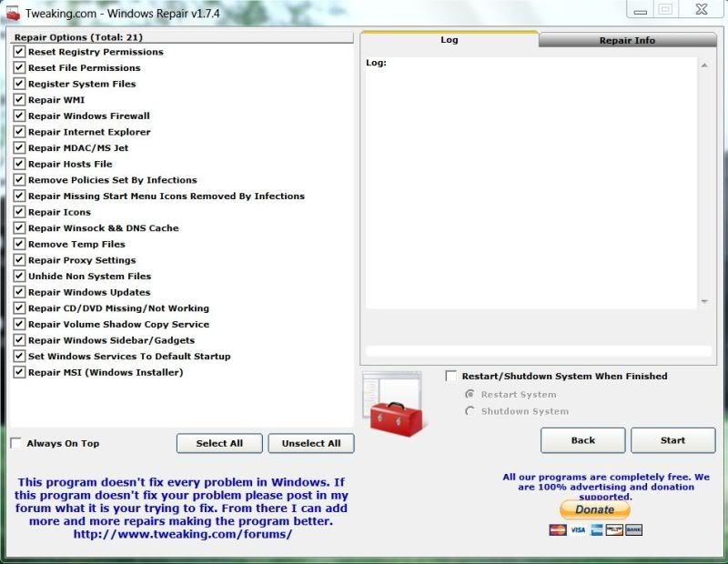This screenshot has width=728, height=564.
Task: Minimize the Windows Repair window
Action: click(x=641, y=10)
